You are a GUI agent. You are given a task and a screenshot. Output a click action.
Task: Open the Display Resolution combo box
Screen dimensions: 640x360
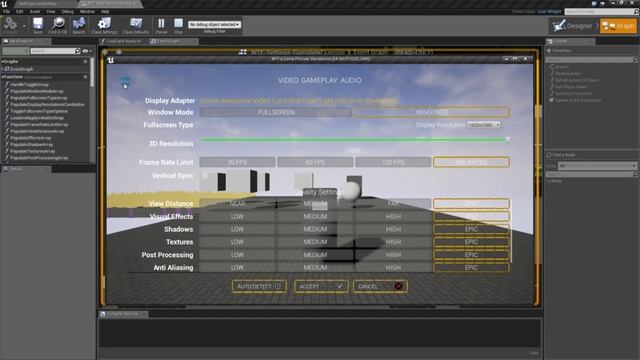coord(484,124)
